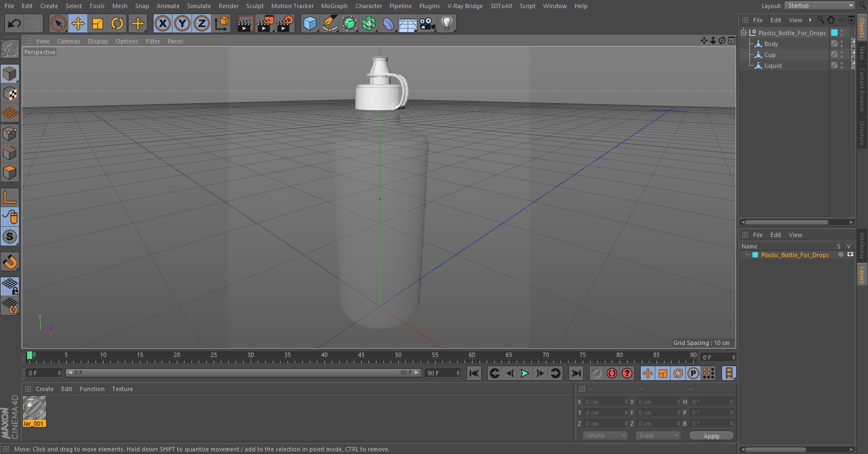Screen dimensions: 868x454
Task: Open the Layers side tab
Action: [861, 275]
